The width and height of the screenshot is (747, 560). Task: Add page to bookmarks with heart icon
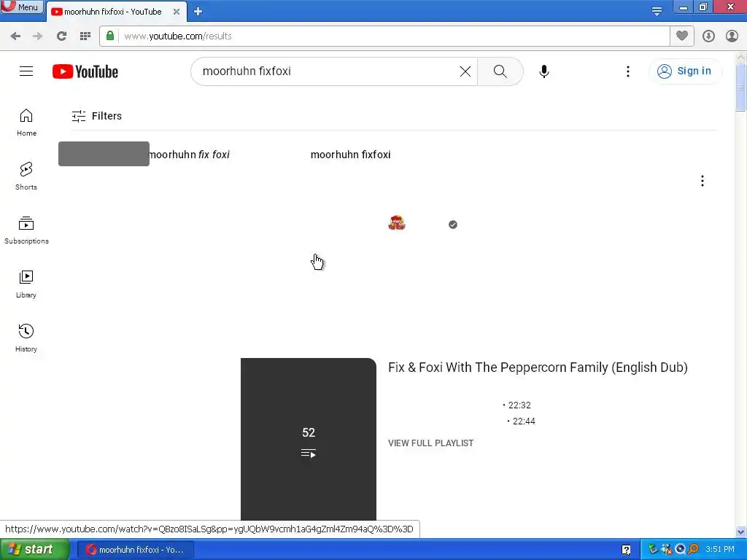point(682,36)
